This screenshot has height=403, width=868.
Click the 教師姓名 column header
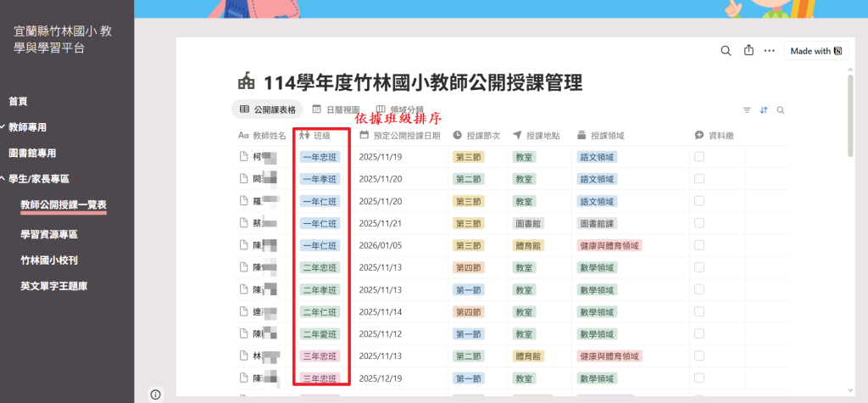pos(263,135)
